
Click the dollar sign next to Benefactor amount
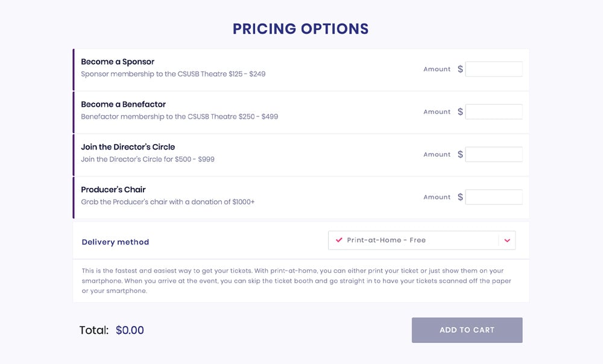(460, 112)
